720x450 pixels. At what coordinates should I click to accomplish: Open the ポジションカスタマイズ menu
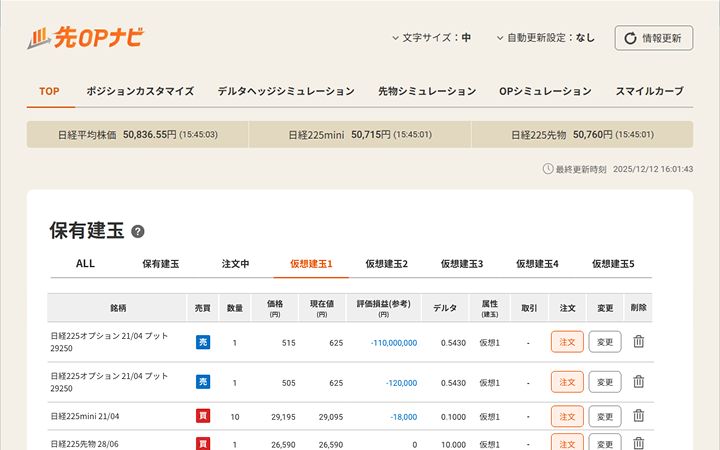pyautogui.click(x=140, y=91)
